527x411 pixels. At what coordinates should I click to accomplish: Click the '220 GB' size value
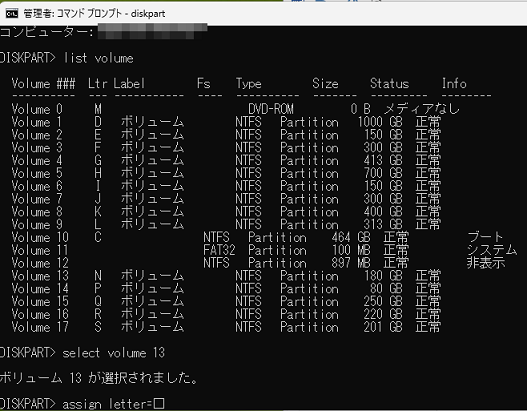pos(383,314)
